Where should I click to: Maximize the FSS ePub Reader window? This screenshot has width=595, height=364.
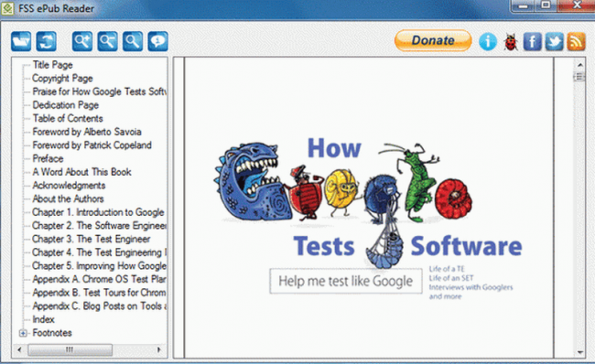point(546,5)
